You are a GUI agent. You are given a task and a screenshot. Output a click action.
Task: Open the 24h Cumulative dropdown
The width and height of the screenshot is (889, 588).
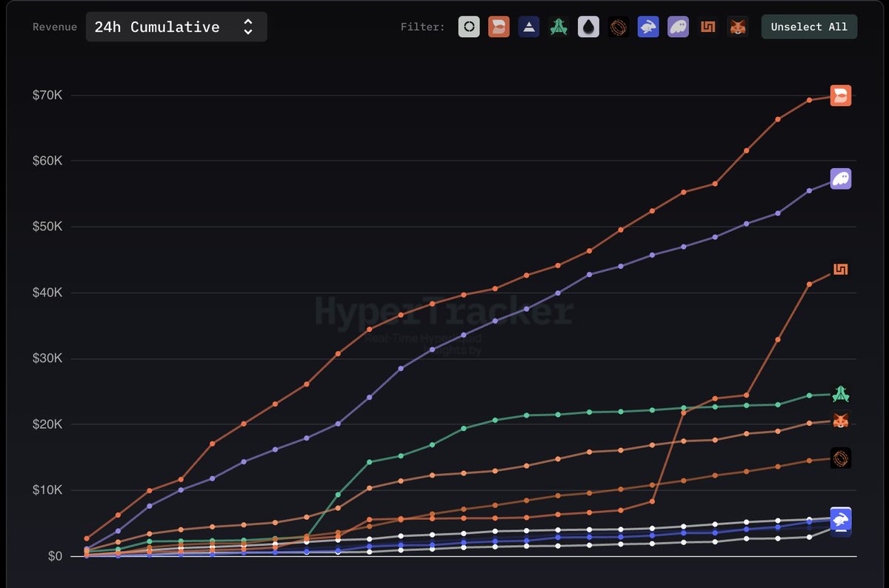176,27
